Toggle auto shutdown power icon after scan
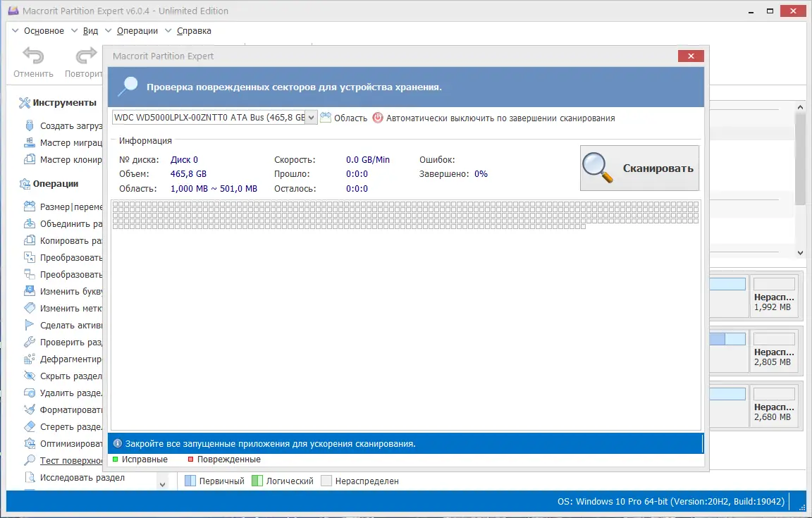 point(378,118)
